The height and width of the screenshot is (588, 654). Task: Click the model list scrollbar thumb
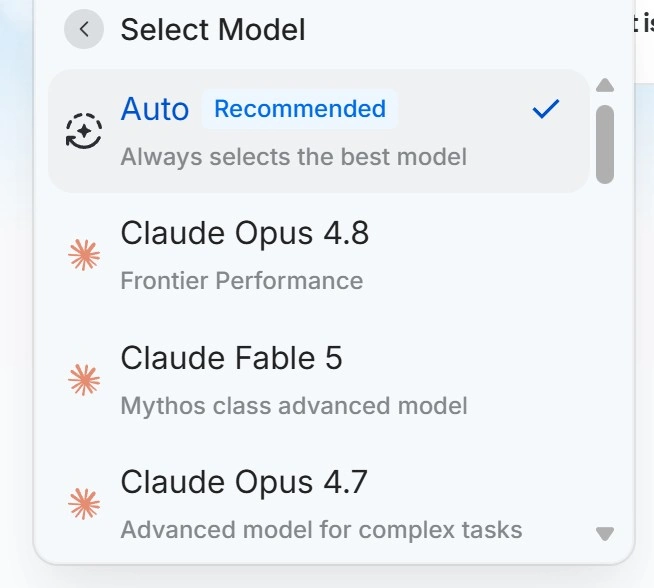point(605,144)
